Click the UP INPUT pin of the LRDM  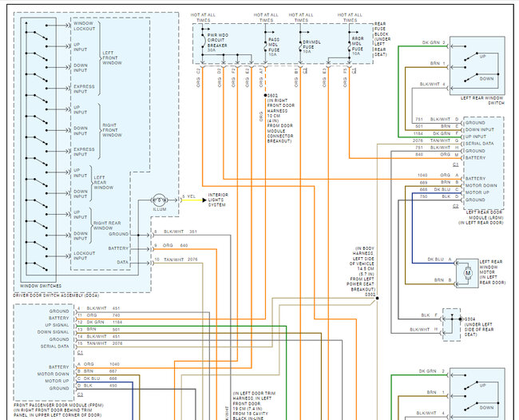[x=476, y=137]
